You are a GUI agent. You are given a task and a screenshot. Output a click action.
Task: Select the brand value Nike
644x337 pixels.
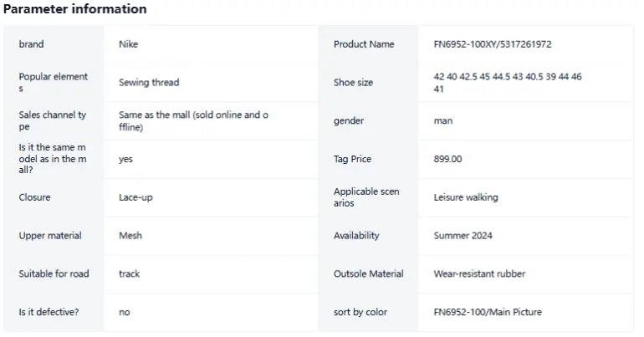pos(129,44)
